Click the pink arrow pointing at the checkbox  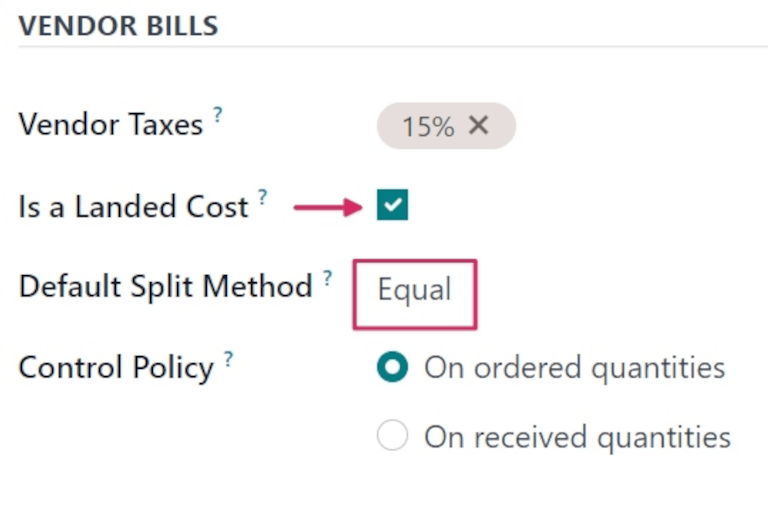tap(327, 207)
